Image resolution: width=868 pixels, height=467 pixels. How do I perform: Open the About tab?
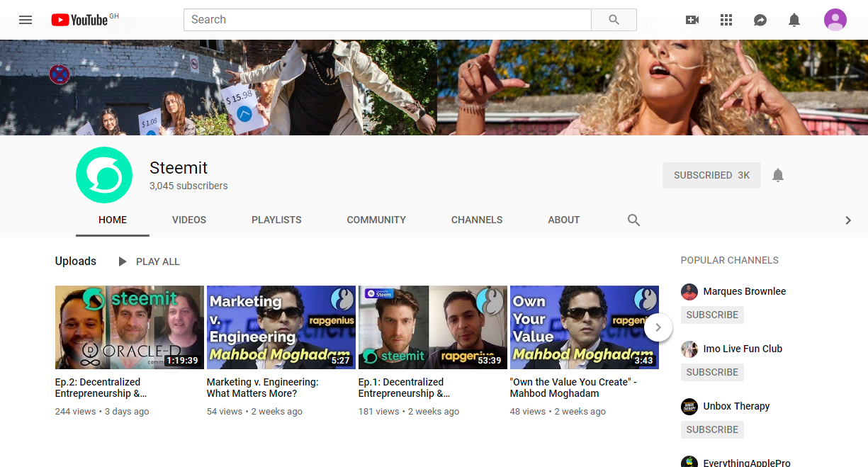point(564,220)
